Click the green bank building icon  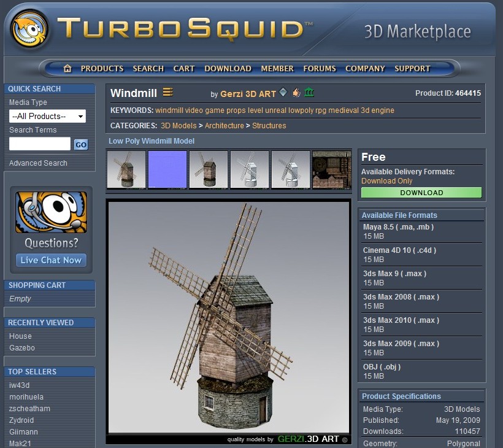(309, 93)
